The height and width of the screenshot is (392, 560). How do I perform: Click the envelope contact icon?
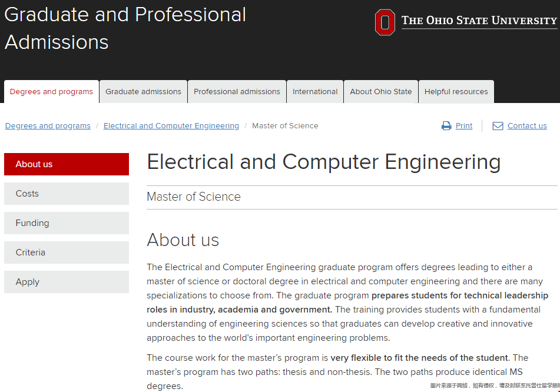[x=498, y=126]
